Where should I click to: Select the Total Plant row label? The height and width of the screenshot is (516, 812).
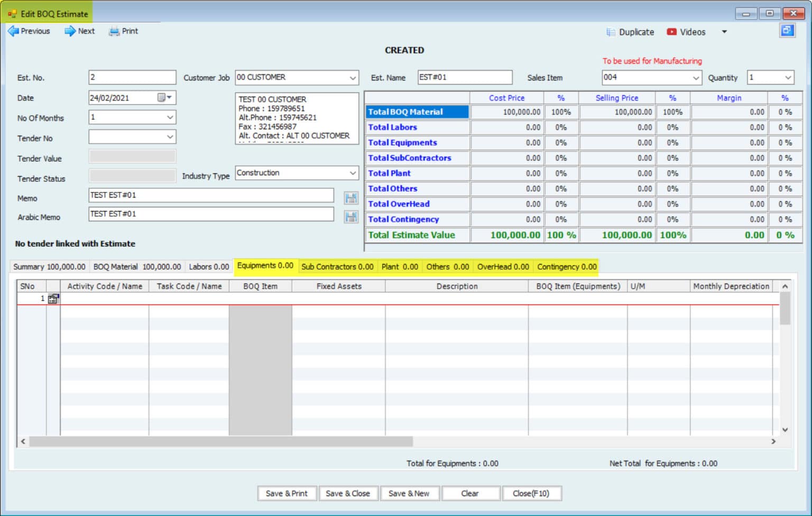[389, 173]
